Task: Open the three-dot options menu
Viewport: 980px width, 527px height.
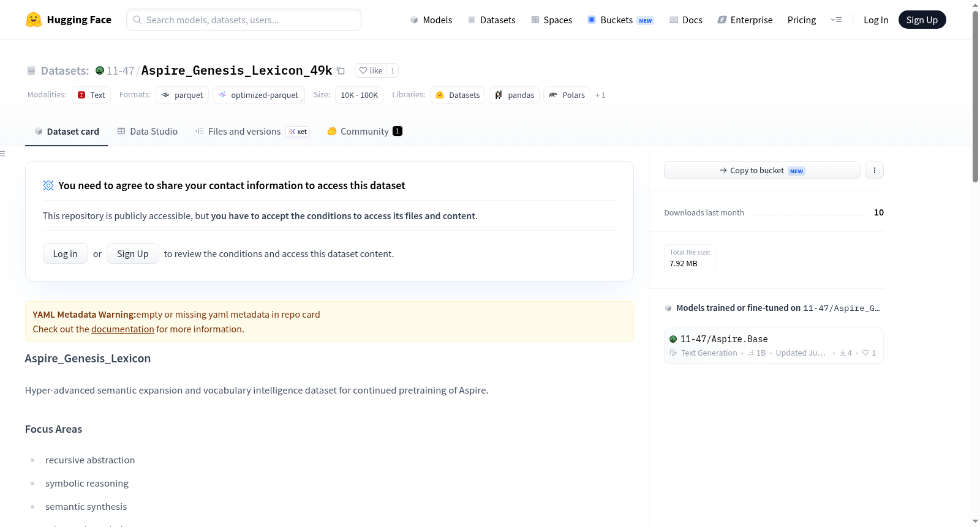Action: tap(875, 170)
